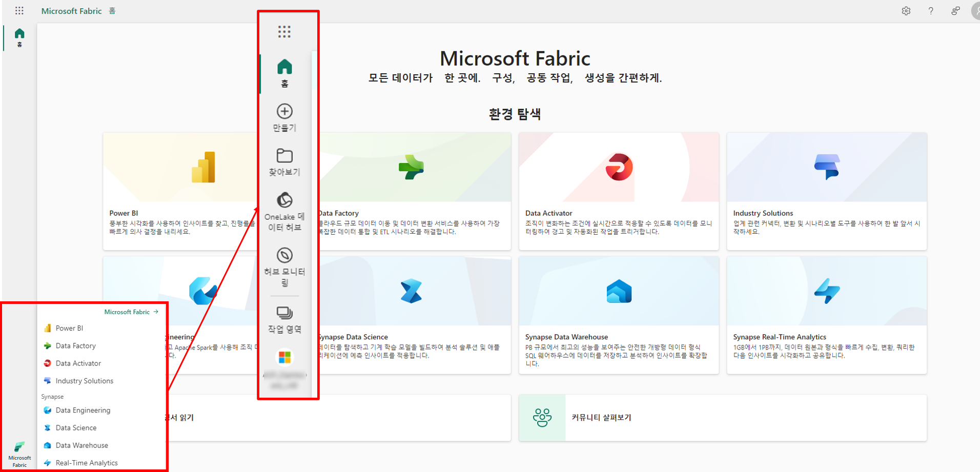Click the Data Factory logo on its card
Image resolution: width=980 pixels, height=472 pixels.
click(411, 167)
